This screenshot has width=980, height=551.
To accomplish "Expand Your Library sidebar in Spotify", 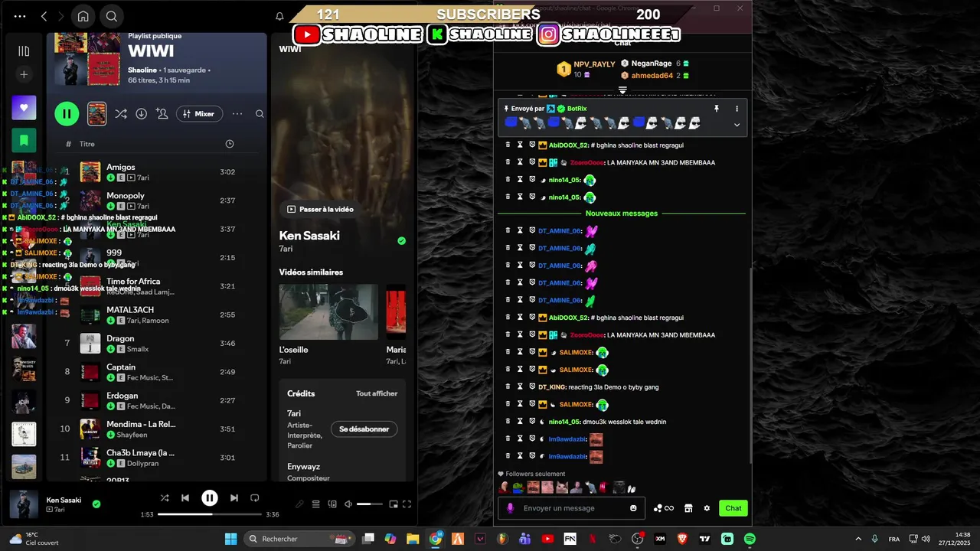I will pyautogui.click(x=24, y=51).
